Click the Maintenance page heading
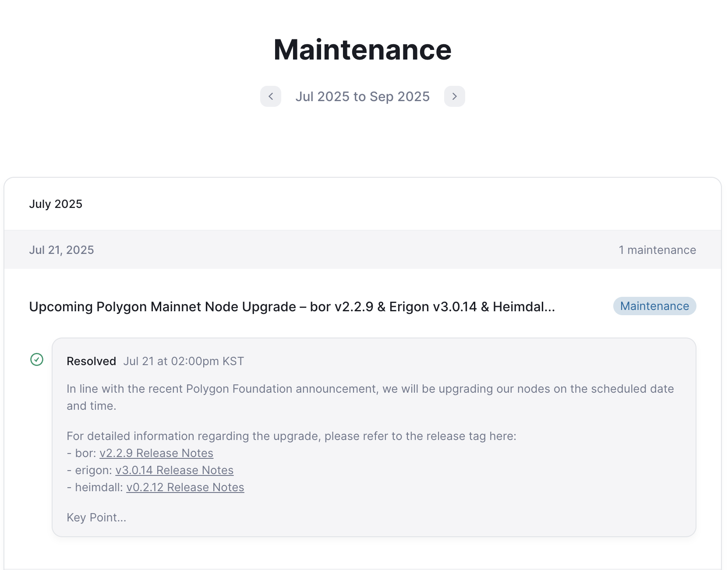 tap(363, 49)
